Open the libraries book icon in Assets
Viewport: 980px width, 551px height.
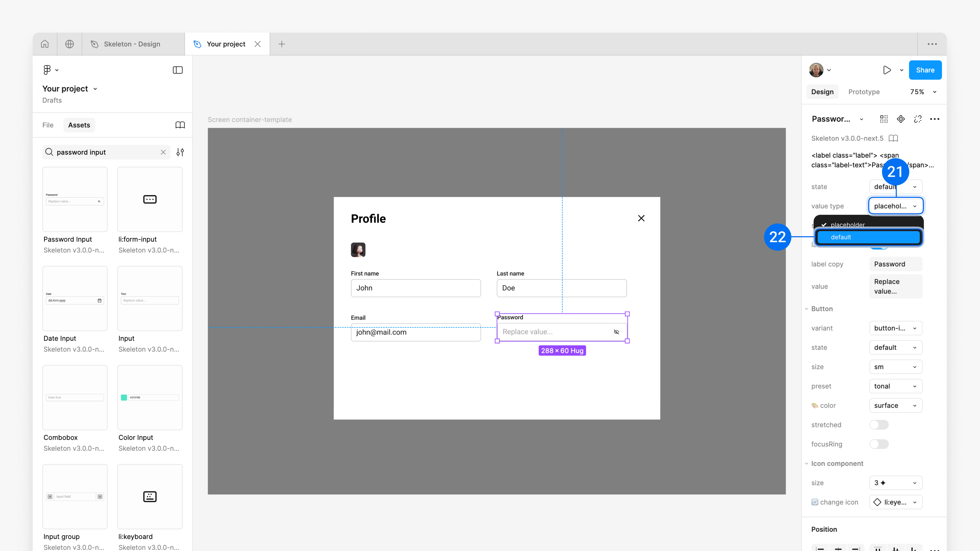(x=180, y=125)
